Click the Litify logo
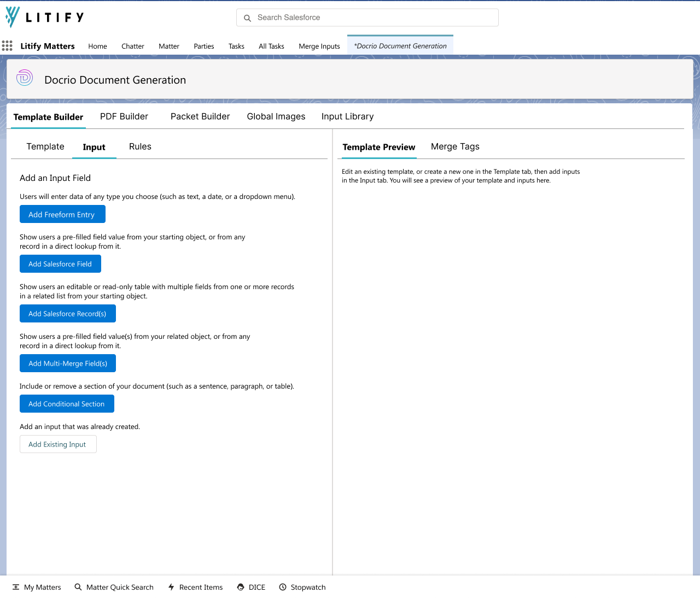This screenshot has width=700, height=599. point(45,17)
